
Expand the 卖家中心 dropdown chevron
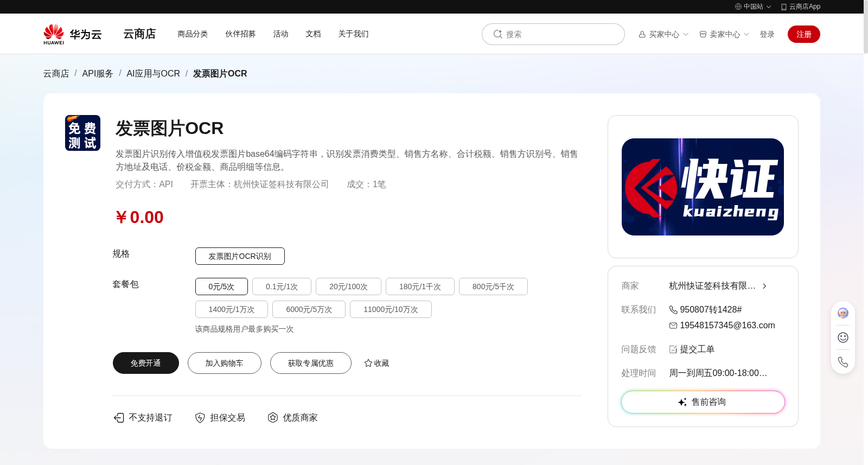coord(746,34)
